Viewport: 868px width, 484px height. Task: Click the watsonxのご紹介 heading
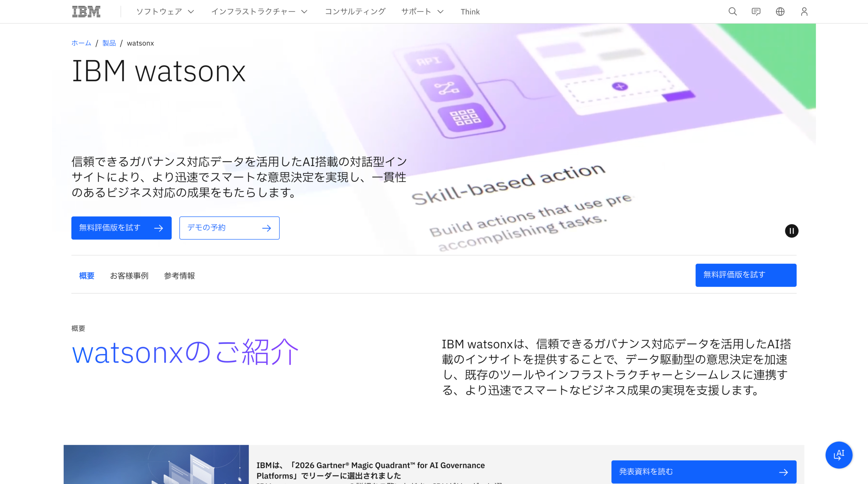(185, 352)
